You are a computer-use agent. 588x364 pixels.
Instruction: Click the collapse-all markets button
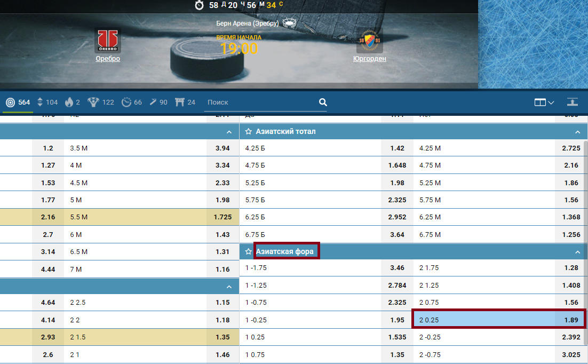(573, 102)
